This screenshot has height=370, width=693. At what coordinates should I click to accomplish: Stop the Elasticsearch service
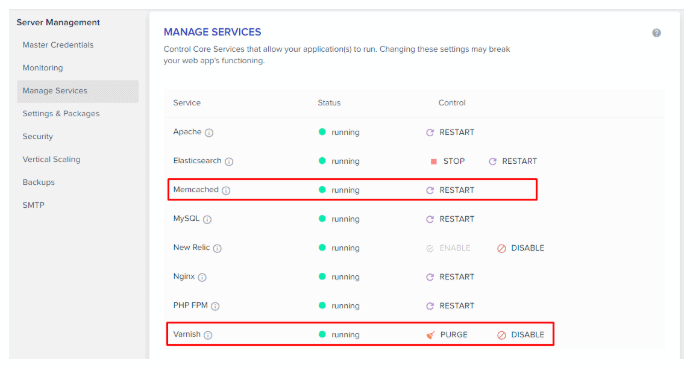pos(447,161)
